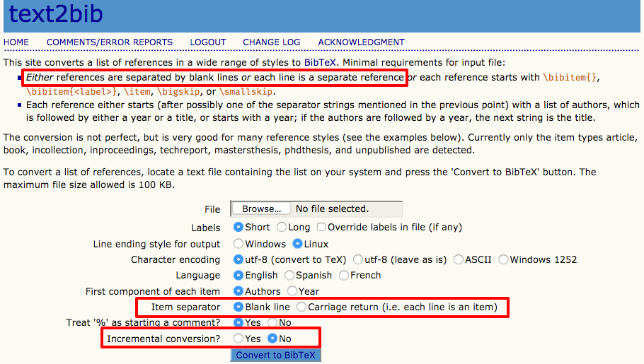Select utf-8 (convert to TeX) encoding

[238, 259]
